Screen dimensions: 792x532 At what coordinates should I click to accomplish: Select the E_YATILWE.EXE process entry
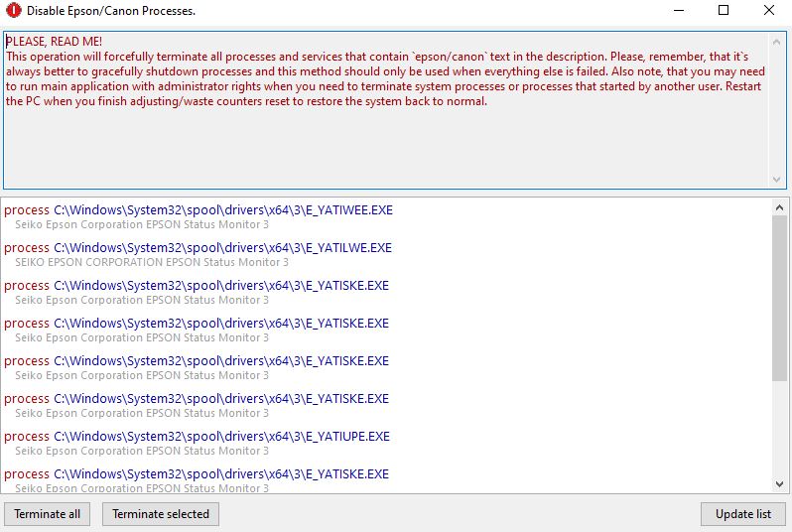(222, 248)
